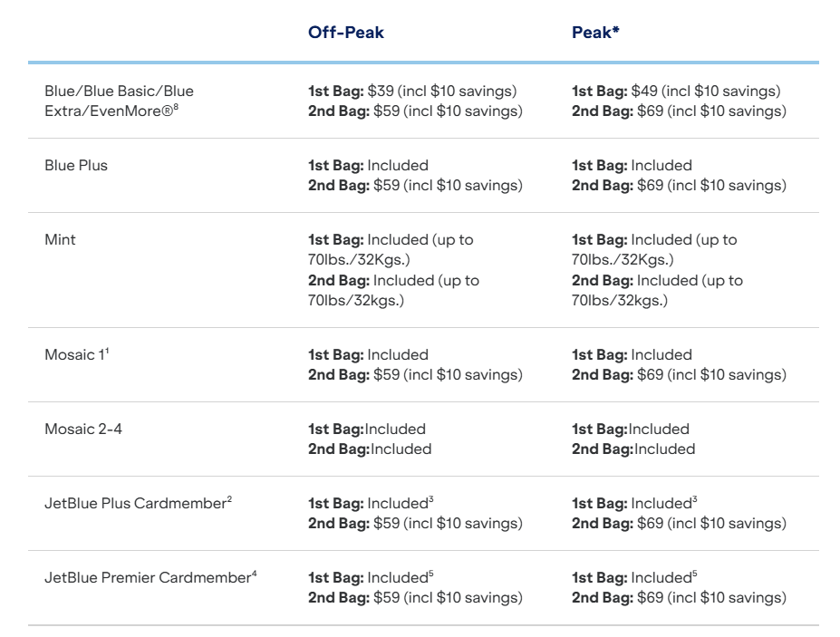Screen dimensions: 840x637
Task: Click footnote 3 in Peak Plus Cardmember cell
Action: click(694, 500)
